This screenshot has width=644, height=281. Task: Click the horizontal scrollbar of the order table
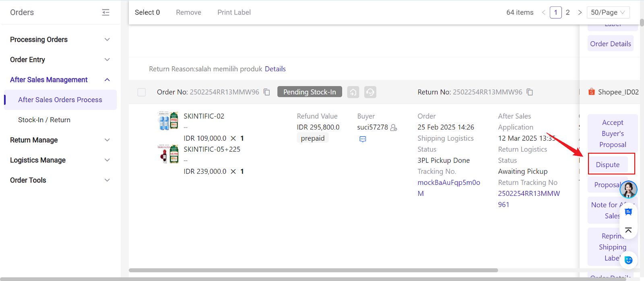[313, 270]
